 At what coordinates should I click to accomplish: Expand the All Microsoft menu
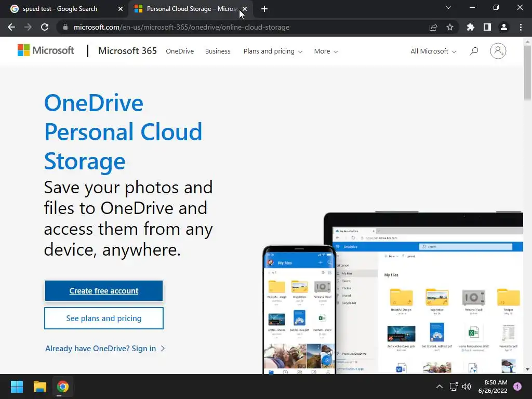pos(433,51)
